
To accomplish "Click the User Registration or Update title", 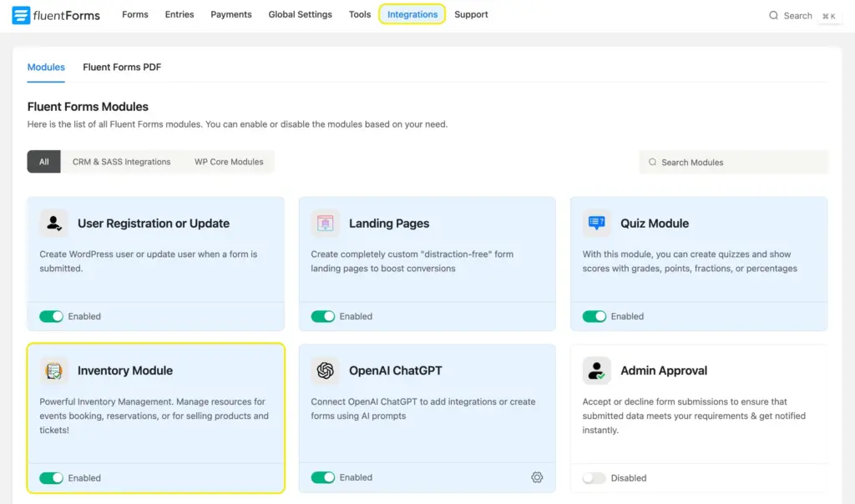I will 154,224.
